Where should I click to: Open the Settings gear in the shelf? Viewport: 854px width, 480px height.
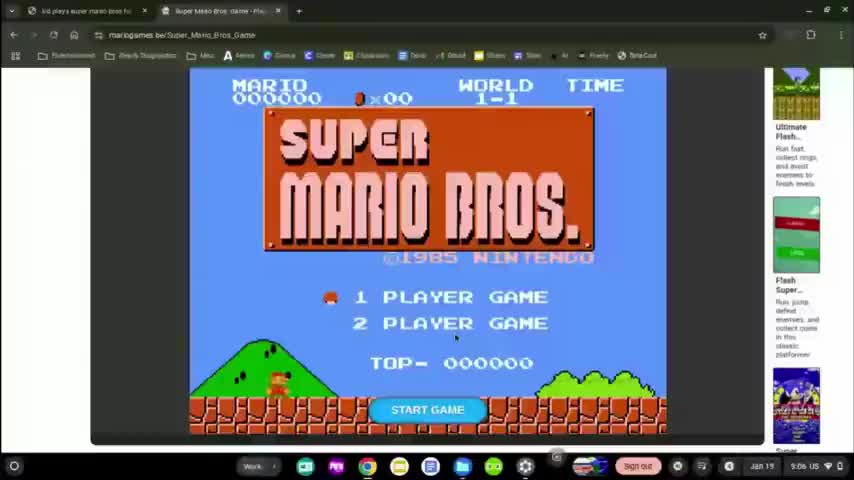(526, 466)
